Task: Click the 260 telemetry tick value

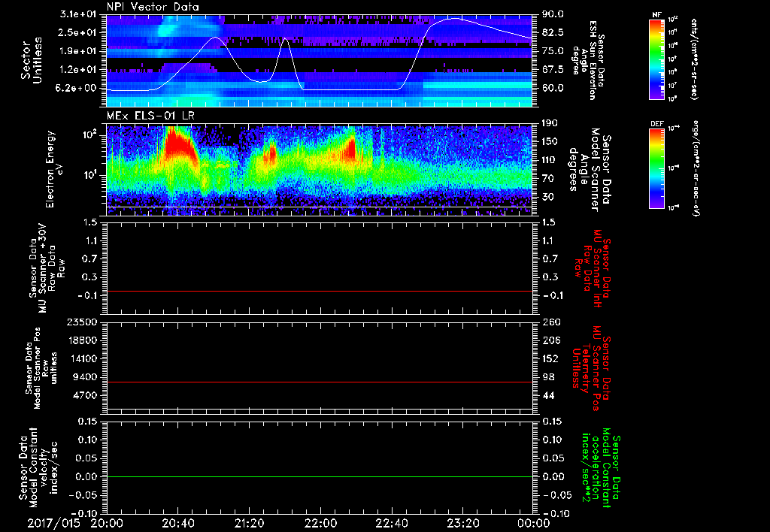Action: 550,322
